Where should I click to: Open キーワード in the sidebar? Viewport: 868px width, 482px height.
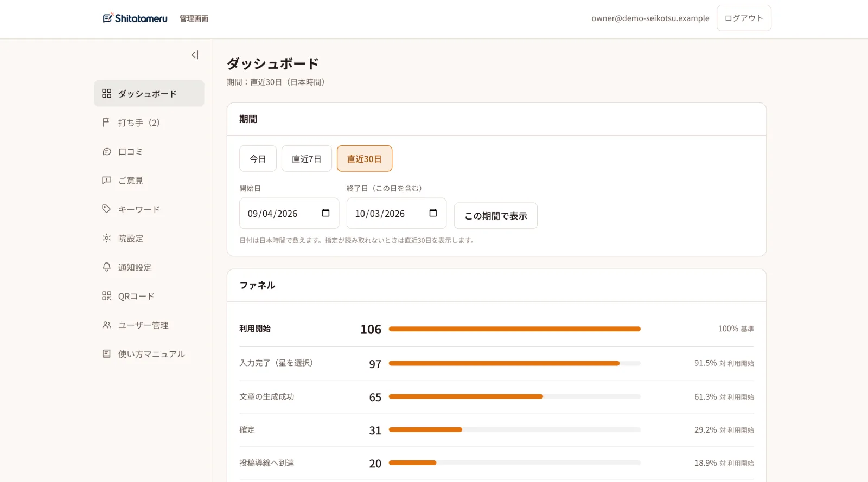tap(149, 209)
